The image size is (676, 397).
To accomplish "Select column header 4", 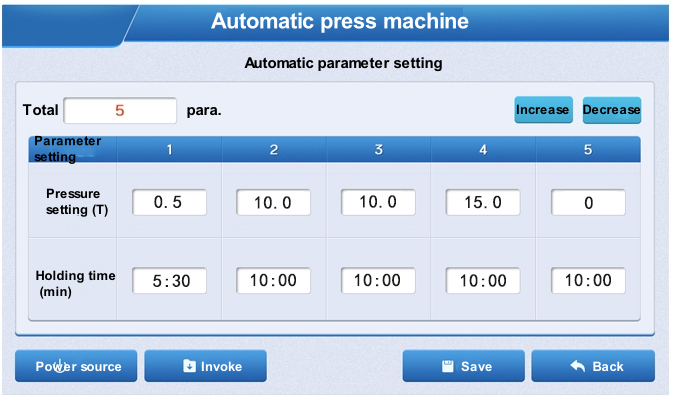I will tap(483, 150).
